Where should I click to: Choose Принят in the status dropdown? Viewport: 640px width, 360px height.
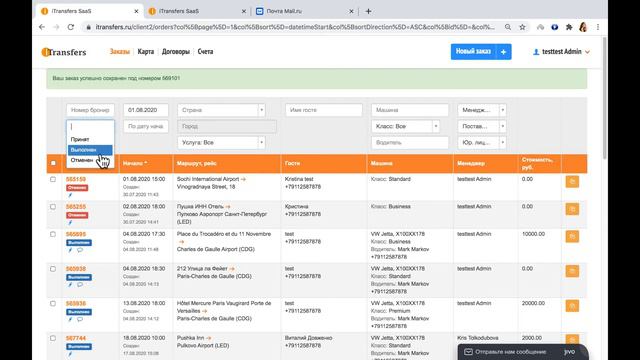point(90,139)
